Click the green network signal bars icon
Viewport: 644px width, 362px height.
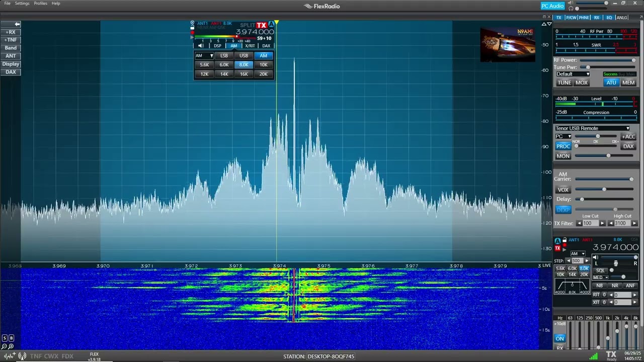pos(594,356)
